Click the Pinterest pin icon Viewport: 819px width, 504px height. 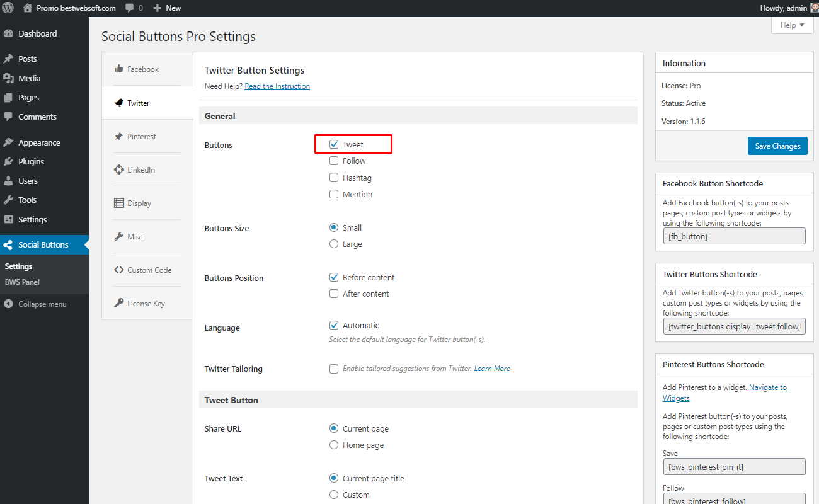point(118,136)
